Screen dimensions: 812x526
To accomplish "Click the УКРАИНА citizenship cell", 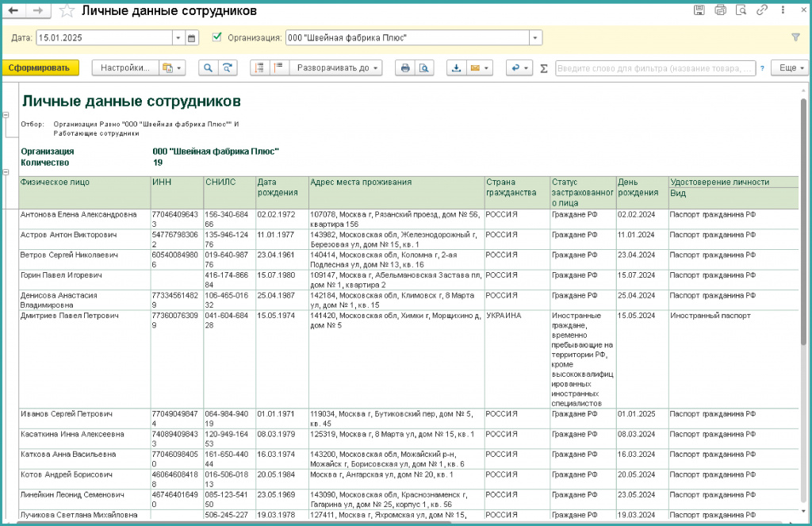I will coord(517,359).
